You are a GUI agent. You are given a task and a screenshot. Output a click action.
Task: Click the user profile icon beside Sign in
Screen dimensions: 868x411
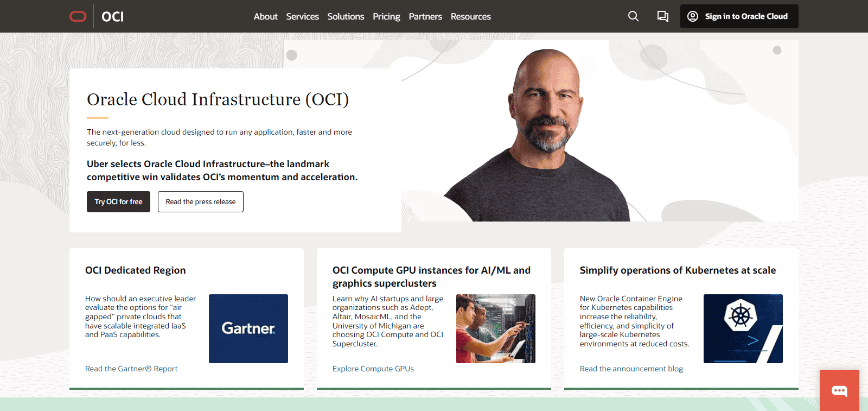pyautogui.click(x=693, y=16)
